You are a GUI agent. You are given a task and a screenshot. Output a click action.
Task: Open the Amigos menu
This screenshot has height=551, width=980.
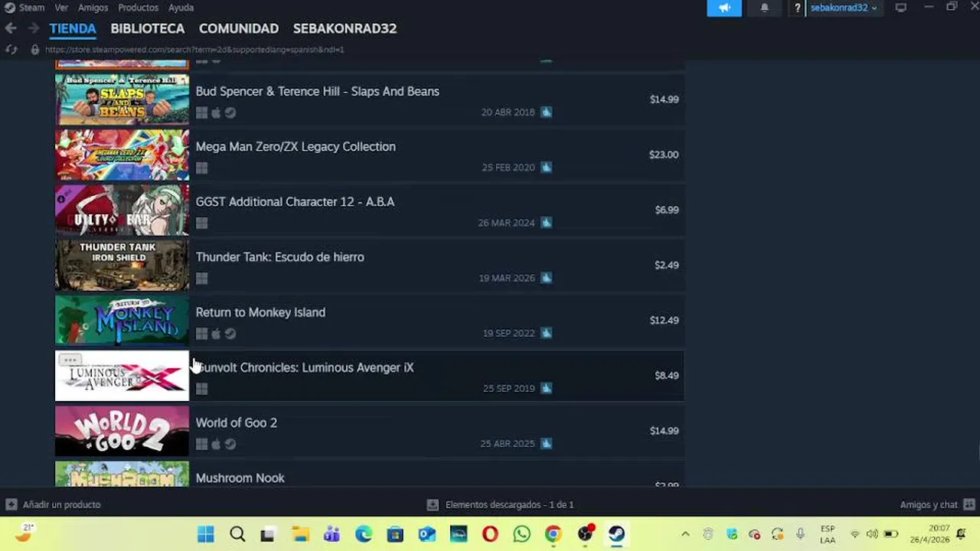tap(93, 8)
